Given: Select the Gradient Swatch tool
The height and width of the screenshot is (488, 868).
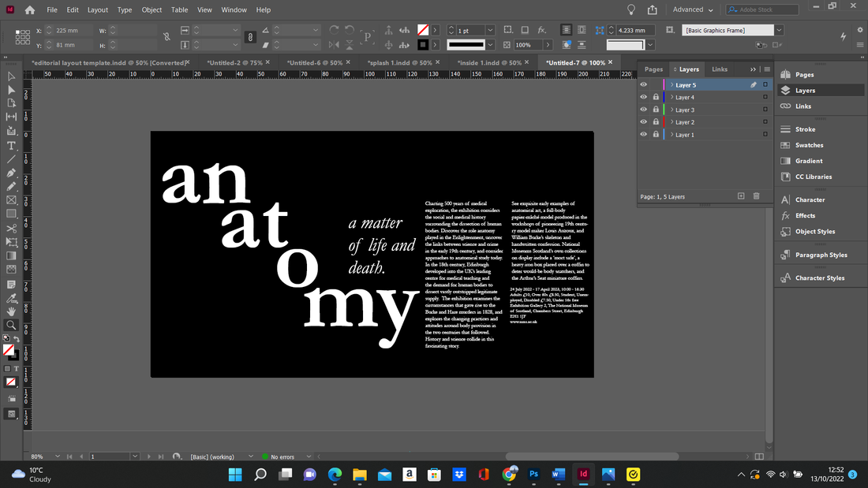Looking at the screenshot, I should click(11, 255).
